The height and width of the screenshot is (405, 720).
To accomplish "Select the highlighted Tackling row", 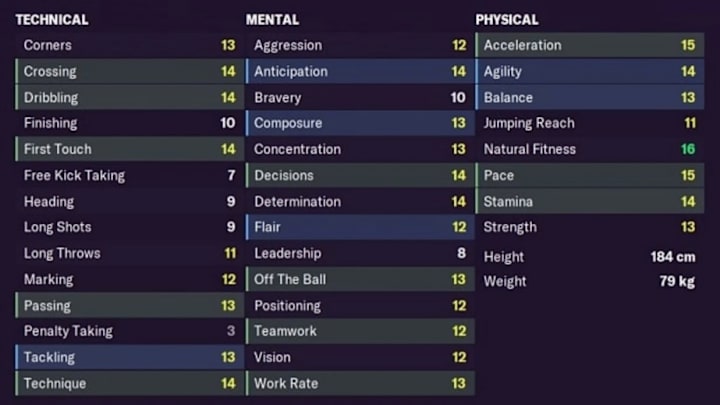I will click(129, 357).
